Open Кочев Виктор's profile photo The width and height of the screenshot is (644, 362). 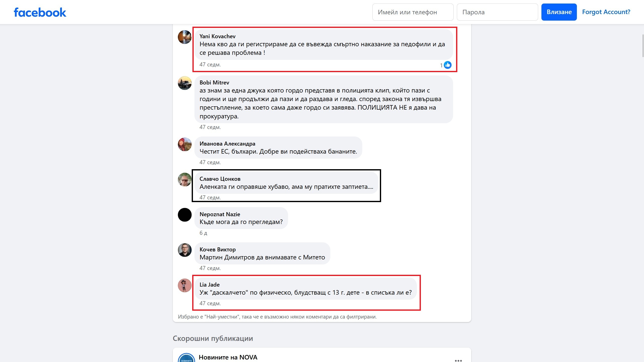pos(185,250)
